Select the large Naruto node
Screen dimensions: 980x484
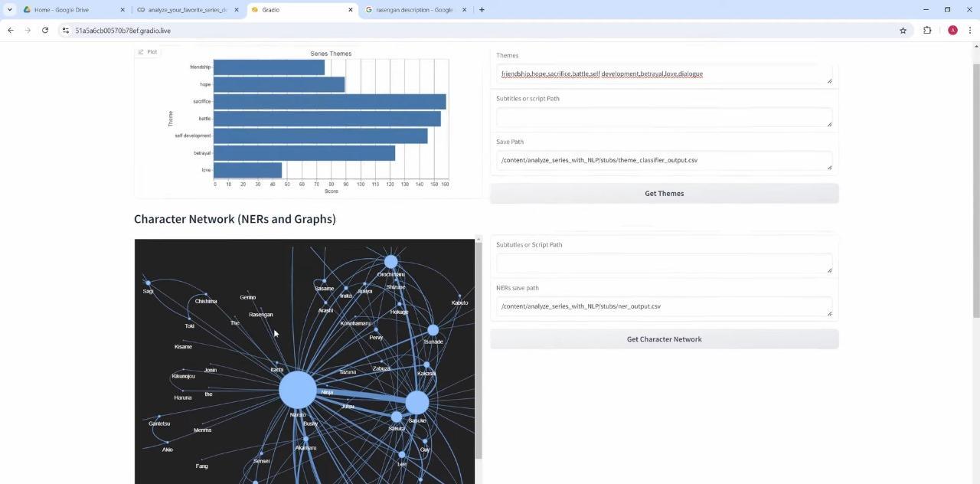point(298,390)
